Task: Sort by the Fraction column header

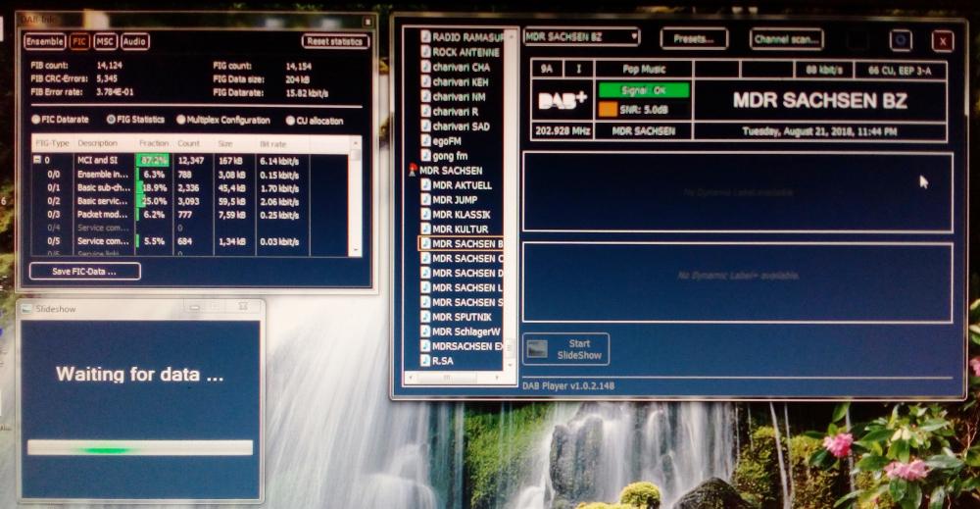Action: (x=154, y=143)
